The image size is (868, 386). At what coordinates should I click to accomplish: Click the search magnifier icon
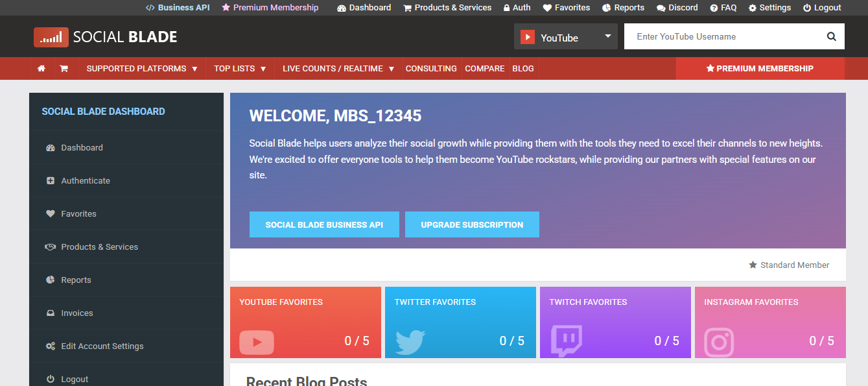tap(832, 36)
